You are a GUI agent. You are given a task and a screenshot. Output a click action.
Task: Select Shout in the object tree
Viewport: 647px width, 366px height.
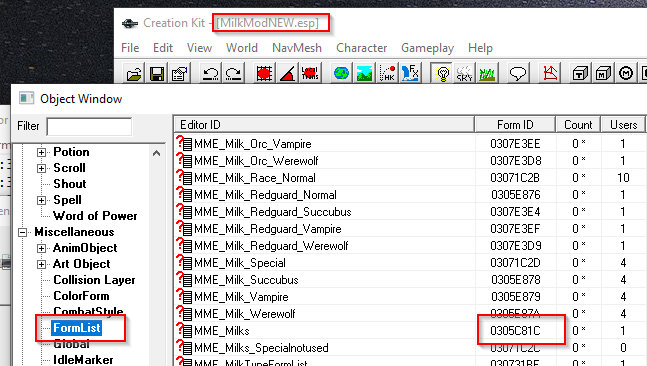[x=70, y=184]
